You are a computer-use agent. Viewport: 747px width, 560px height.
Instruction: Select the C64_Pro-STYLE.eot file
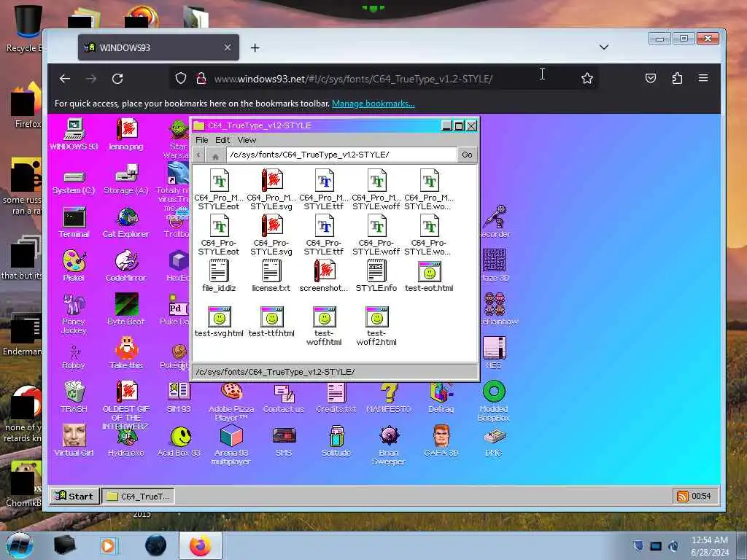tap(219, 235)
